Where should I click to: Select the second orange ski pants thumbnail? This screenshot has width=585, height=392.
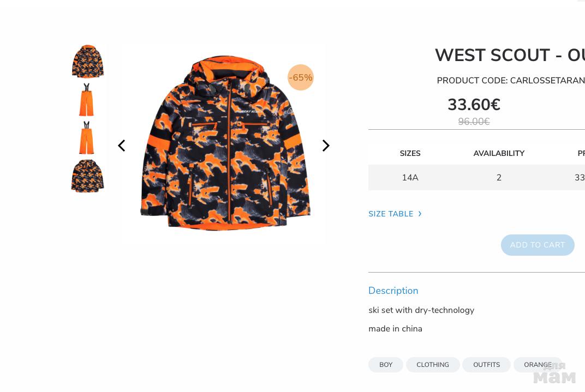[x=86, y=138]
